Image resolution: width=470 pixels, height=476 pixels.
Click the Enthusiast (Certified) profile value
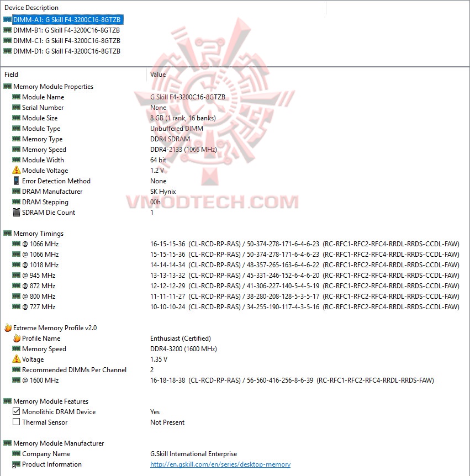pos(181,339)
